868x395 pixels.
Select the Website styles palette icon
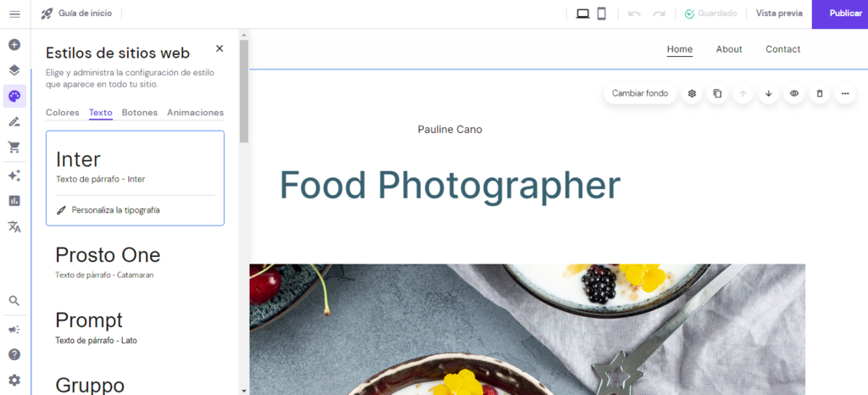click(14, 97)
